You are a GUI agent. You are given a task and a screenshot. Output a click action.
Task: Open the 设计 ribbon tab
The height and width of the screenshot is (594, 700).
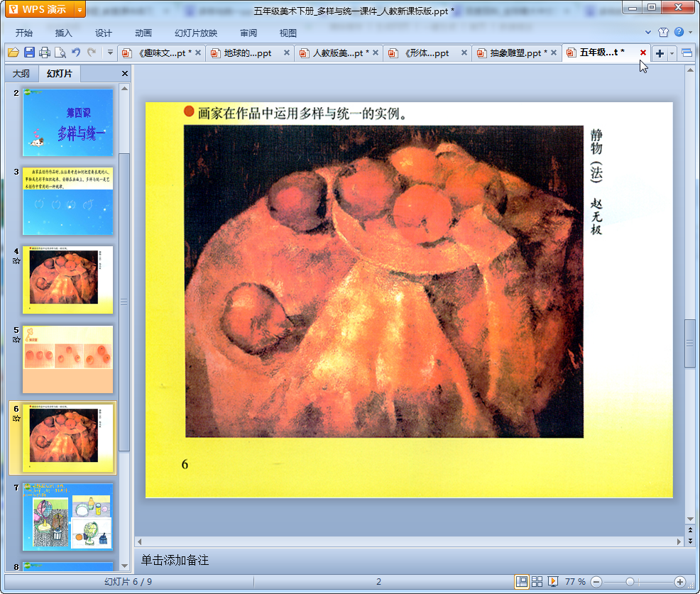coord(103,33)
